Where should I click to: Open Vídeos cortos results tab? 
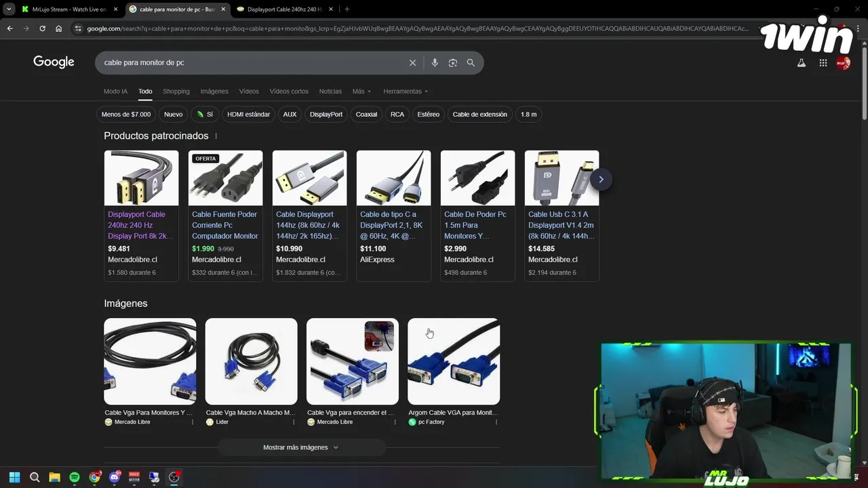(289, 91)
